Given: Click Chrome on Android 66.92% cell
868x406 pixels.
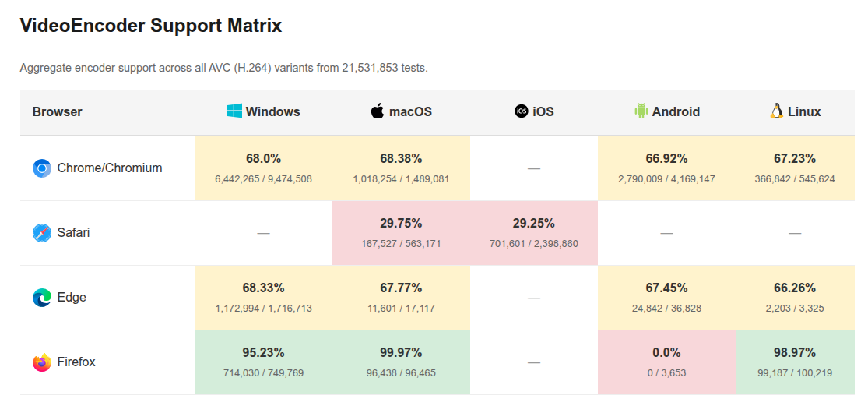Looking at the screenshot, I should pos(666,168).
